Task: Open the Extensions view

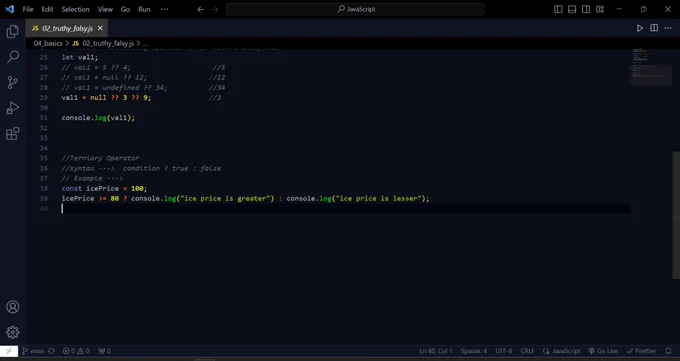Action: [13, 134]
